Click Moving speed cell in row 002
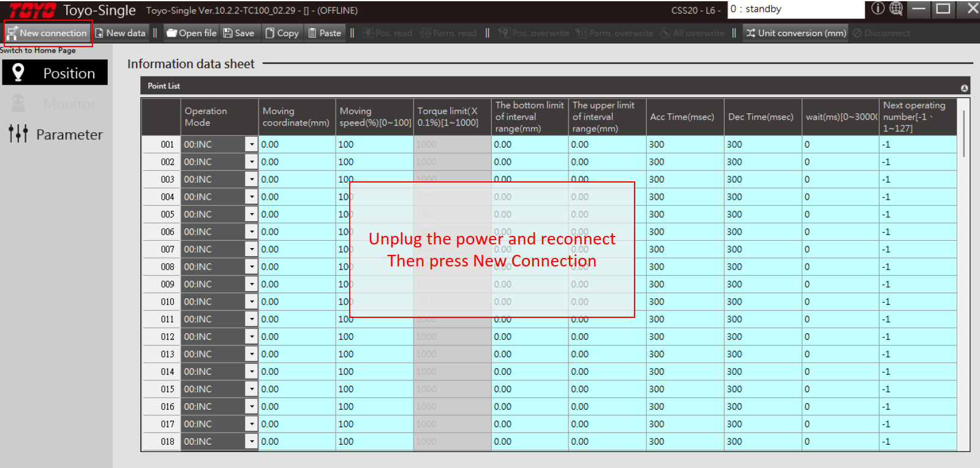This screenshot has height=468, width=980. click(x=375, y=162)
